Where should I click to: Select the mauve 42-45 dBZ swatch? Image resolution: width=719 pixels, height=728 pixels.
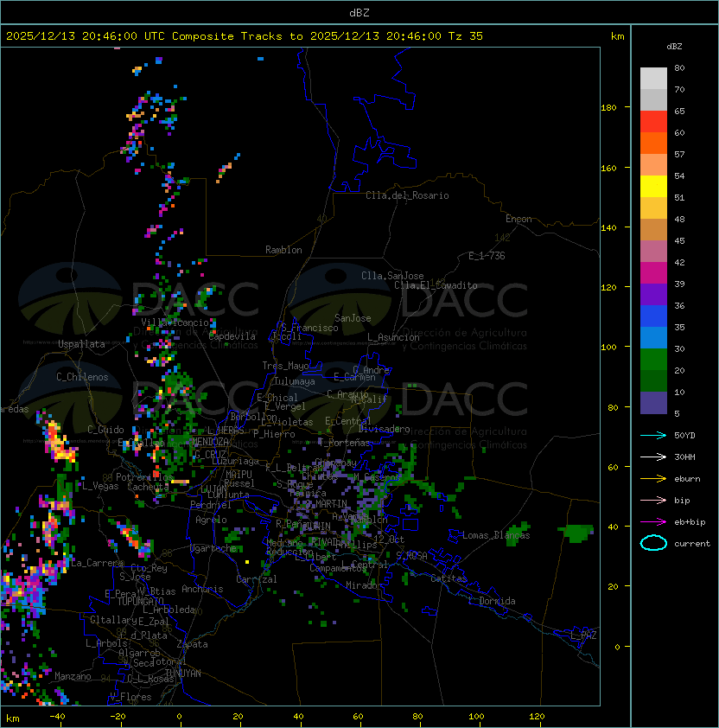[653, 252]
